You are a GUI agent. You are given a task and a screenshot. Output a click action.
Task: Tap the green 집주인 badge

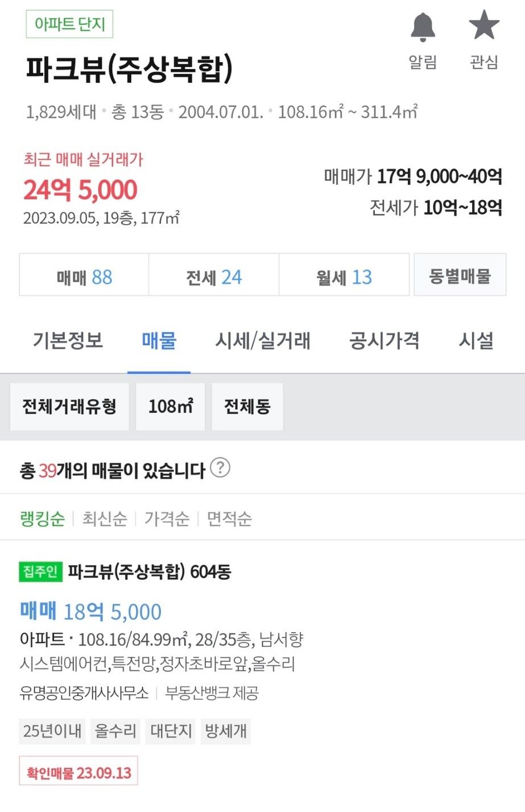(40, 571)
